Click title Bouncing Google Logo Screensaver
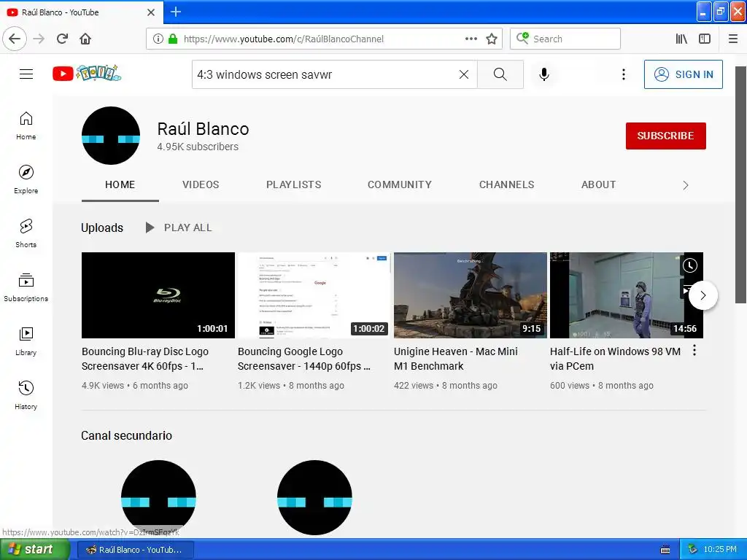The width and height of the screenshot is (747, 560). coord(304,359)
